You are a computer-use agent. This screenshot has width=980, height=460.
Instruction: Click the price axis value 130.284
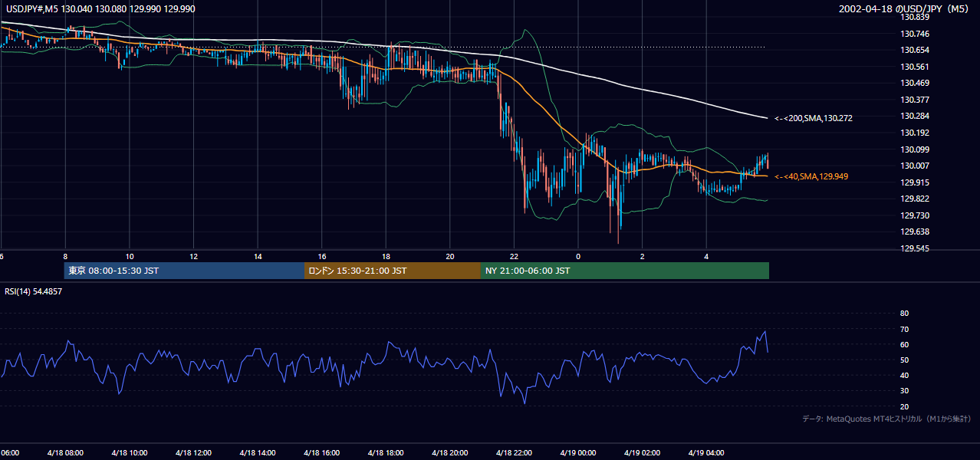pos(914,116)
